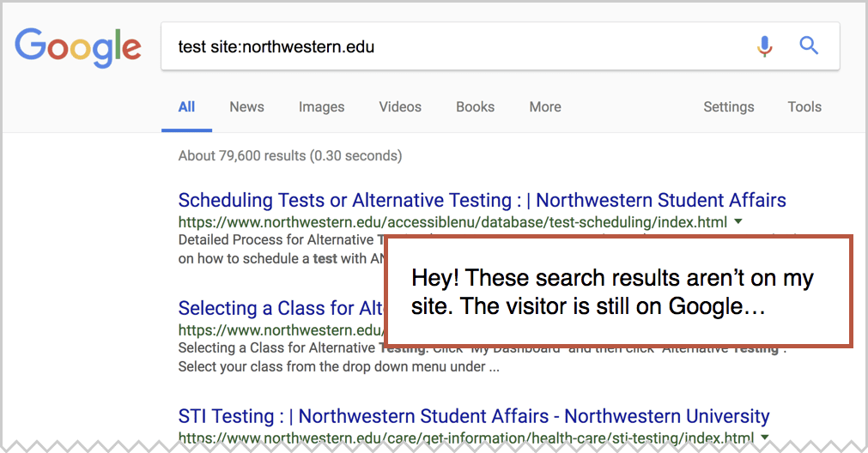Go to Google home via logo
Viewport: 868px width, 453px height.
pos(78,47)
